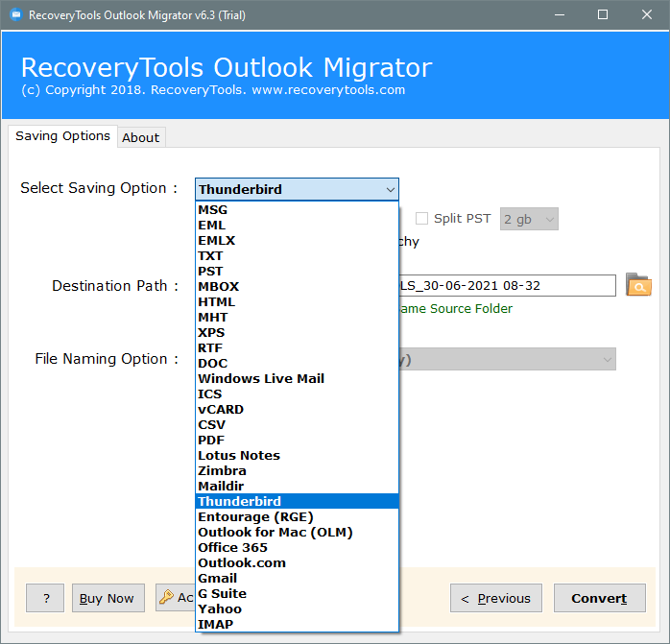Enable the Split PST checkbox
Image resolution: width=670 pixels, height=644 pixels.
pyautogui.click(x=421, y=219)
